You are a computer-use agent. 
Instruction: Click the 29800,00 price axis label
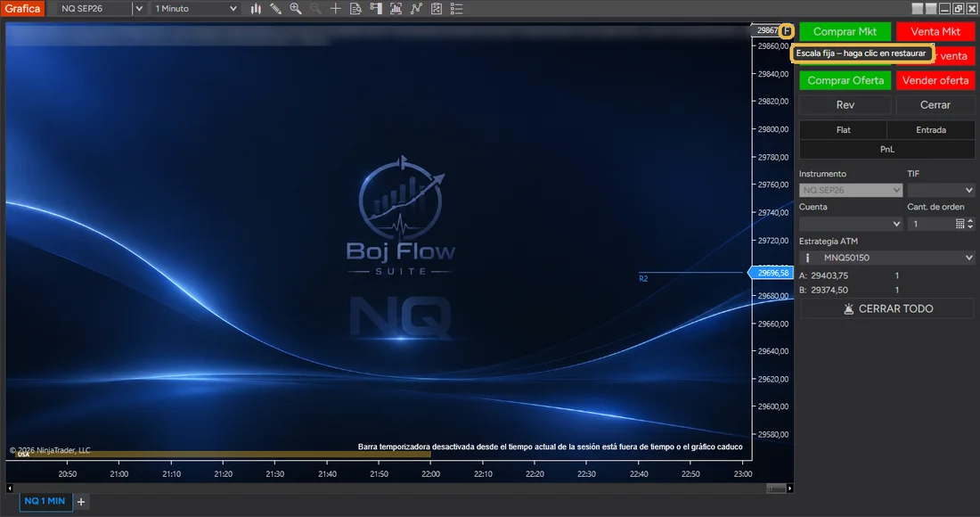[x=773, y=129]
